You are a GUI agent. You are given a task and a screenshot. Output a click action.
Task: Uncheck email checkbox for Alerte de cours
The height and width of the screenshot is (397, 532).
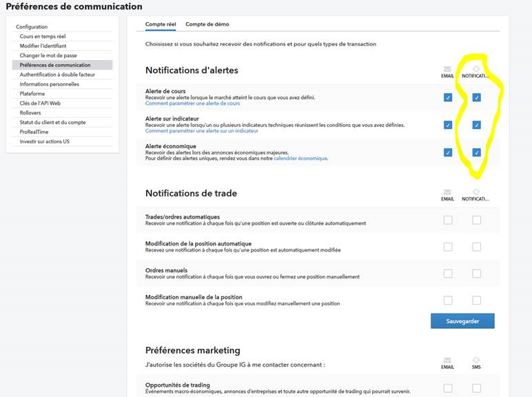[448, 98]
